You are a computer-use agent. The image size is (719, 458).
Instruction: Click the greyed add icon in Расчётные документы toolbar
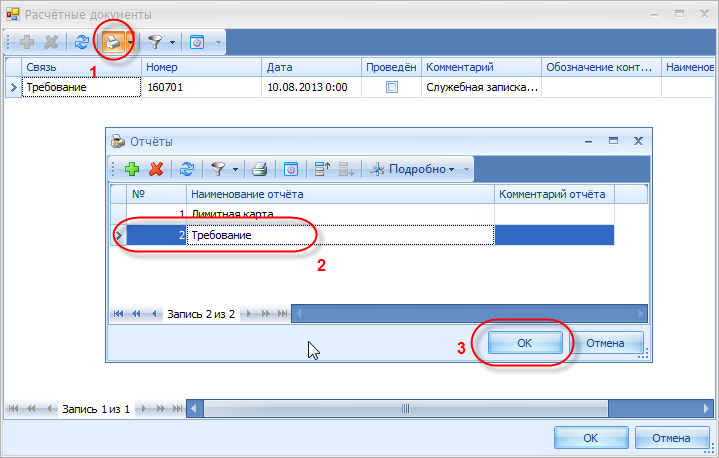27,42
